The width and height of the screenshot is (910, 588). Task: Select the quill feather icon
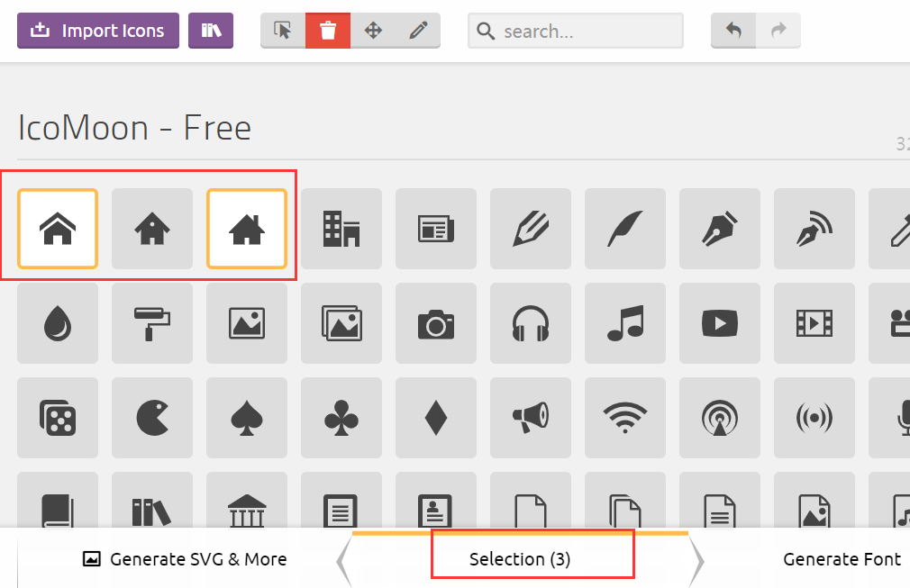pos(625,229)
